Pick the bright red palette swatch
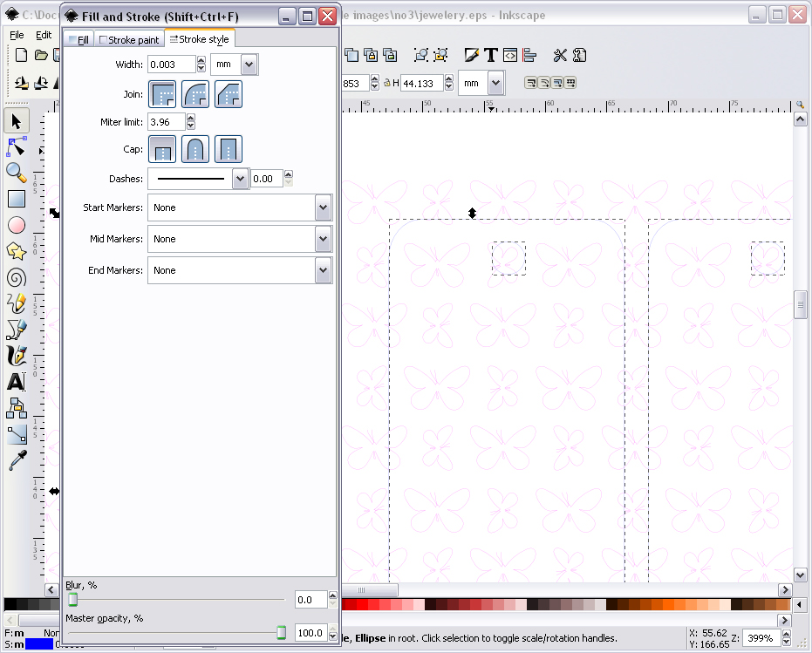Viewport: 812px width, 653px height. (362, 604)
